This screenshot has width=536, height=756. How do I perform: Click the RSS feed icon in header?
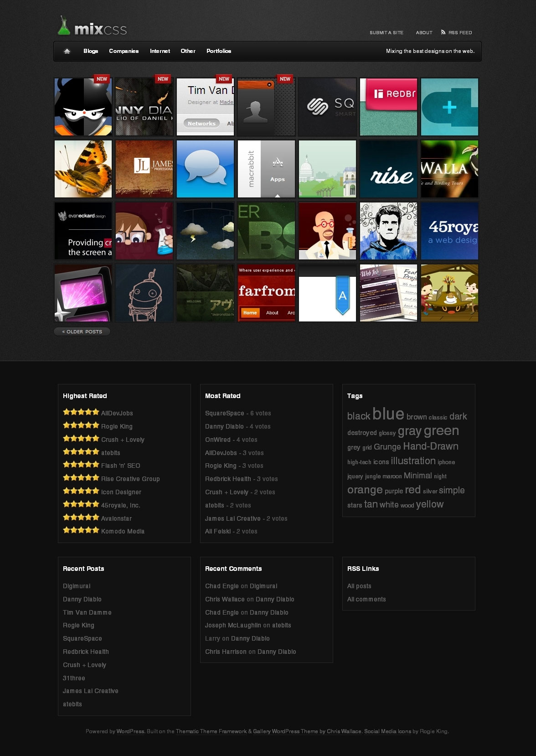[443, 32]
